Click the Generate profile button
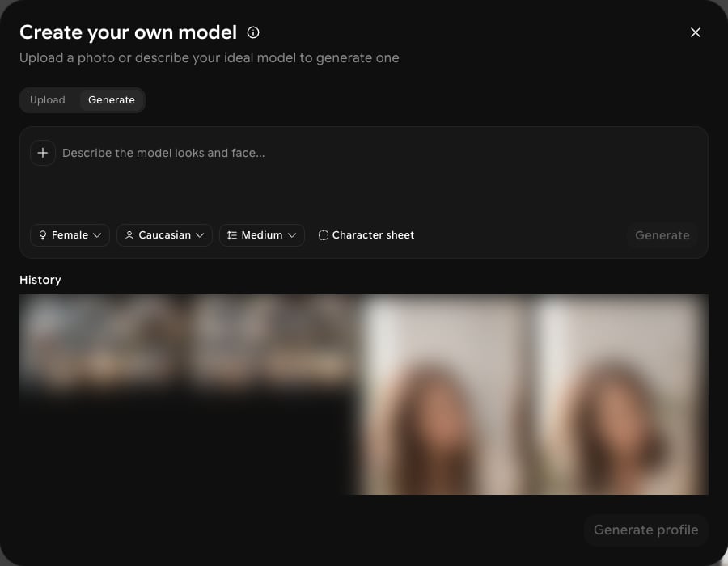 [645, 530]
